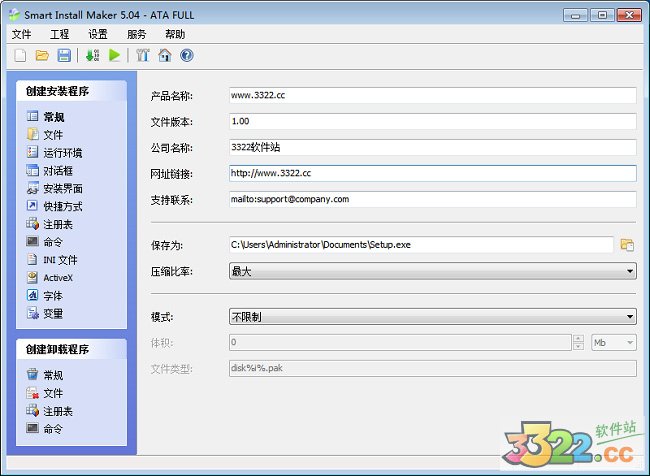Open the 运行环境 section
Screen dimensions: 650x476
[63, 153]
